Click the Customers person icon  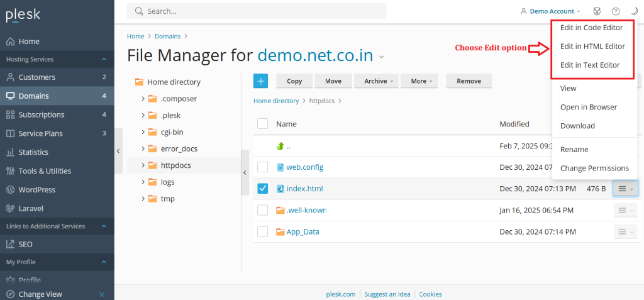[11, 77]
